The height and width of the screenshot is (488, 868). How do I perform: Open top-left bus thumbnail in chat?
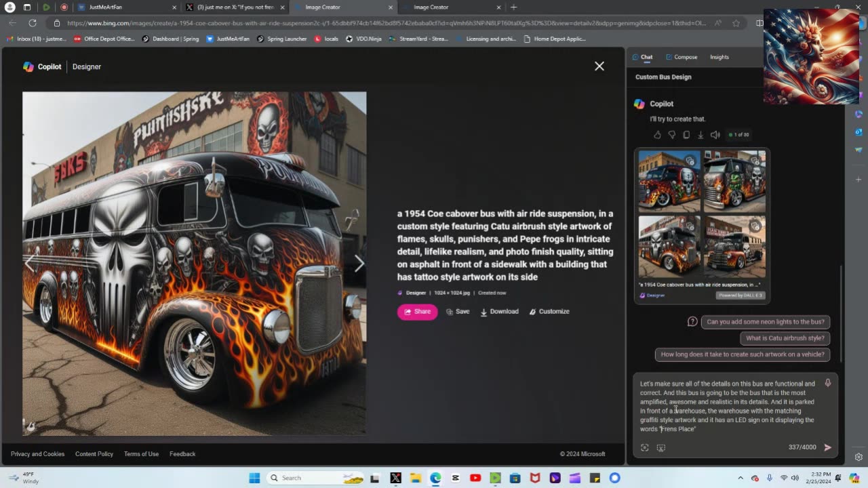669,182
